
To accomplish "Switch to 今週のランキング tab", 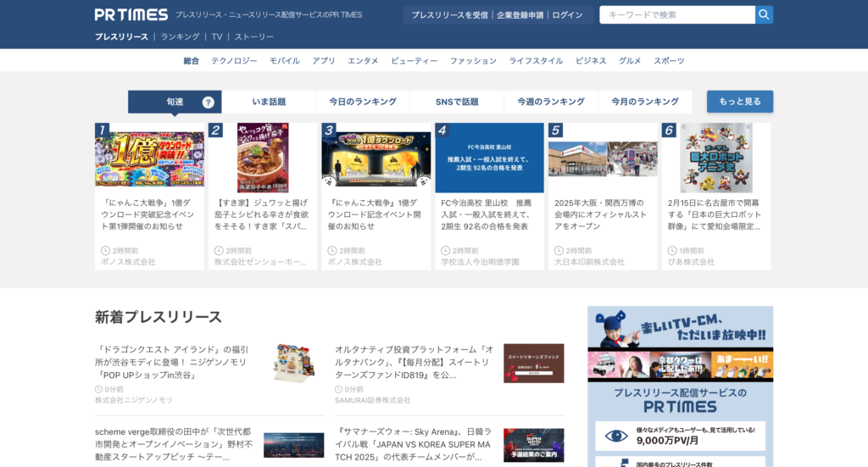I will click(551, 102).
